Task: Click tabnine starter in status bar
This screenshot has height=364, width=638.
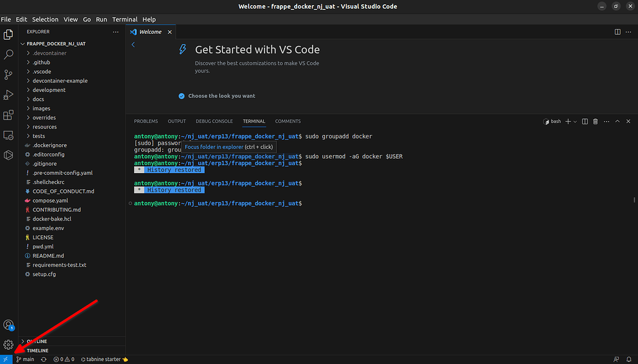Action: 104,359
